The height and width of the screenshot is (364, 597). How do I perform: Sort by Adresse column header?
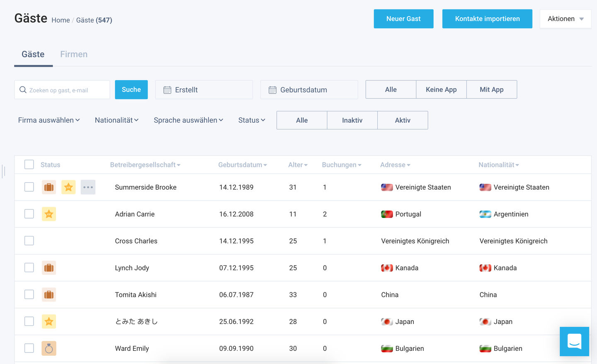(x=395, y=165)
